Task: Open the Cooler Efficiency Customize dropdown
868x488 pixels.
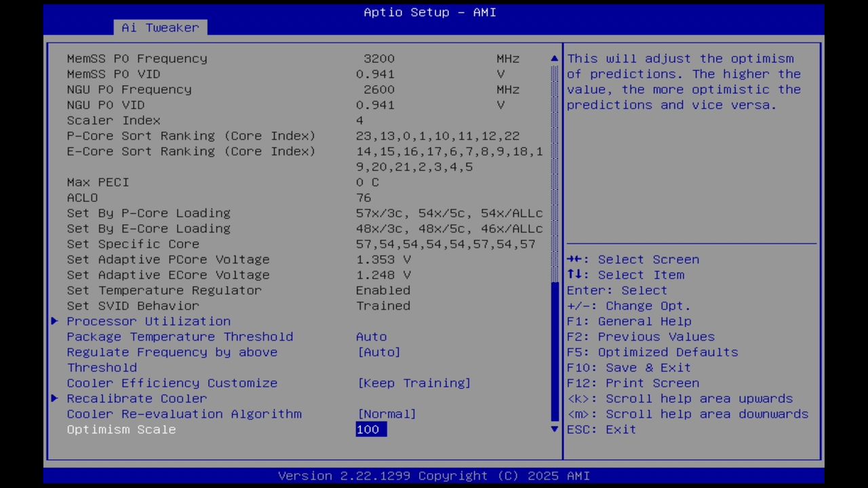Action: [x=414, y=383]
